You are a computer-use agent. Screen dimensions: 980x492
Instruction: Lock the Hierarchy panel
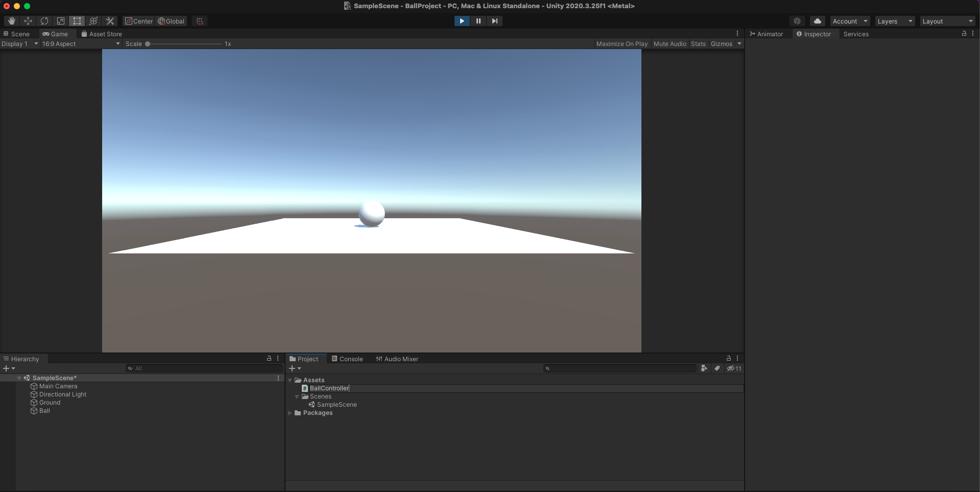(x=269, y=359)
